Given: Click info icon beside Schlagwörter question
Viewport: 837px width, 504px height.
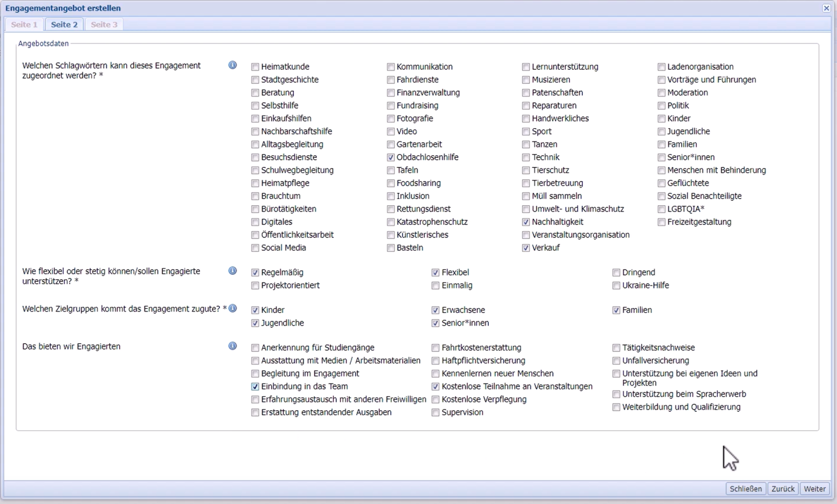Looking at the screenshot, I should pos(232,65).
